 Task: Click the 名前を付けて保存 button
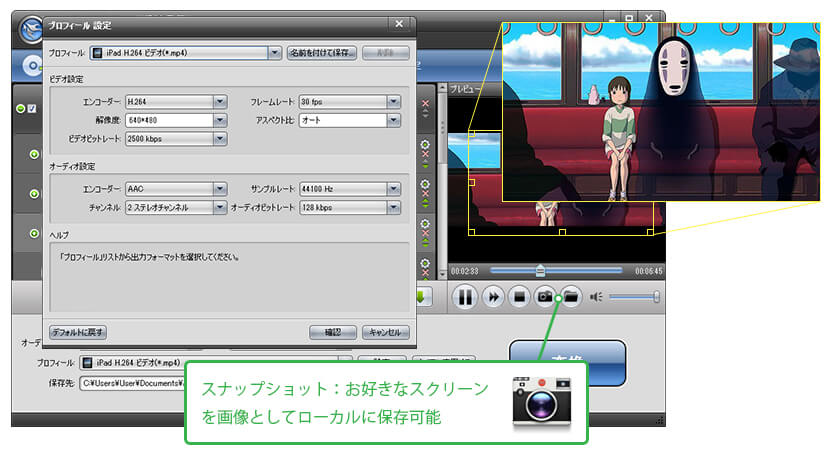(322, 53)
